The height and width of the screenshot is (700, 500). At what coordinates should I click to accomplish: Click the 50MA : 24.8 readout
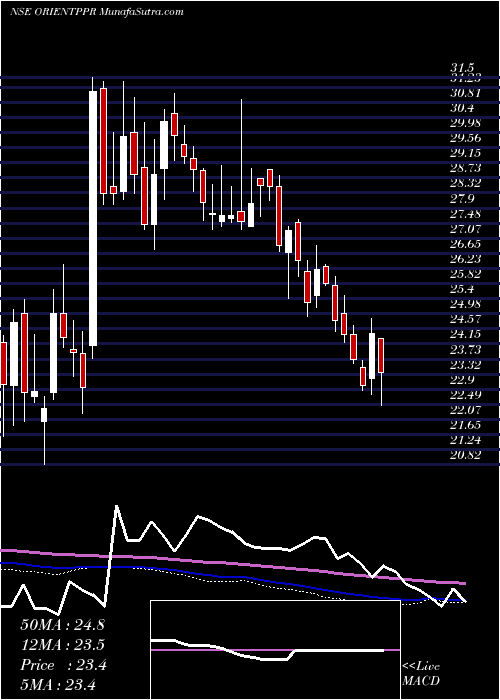tap(62, 625)
